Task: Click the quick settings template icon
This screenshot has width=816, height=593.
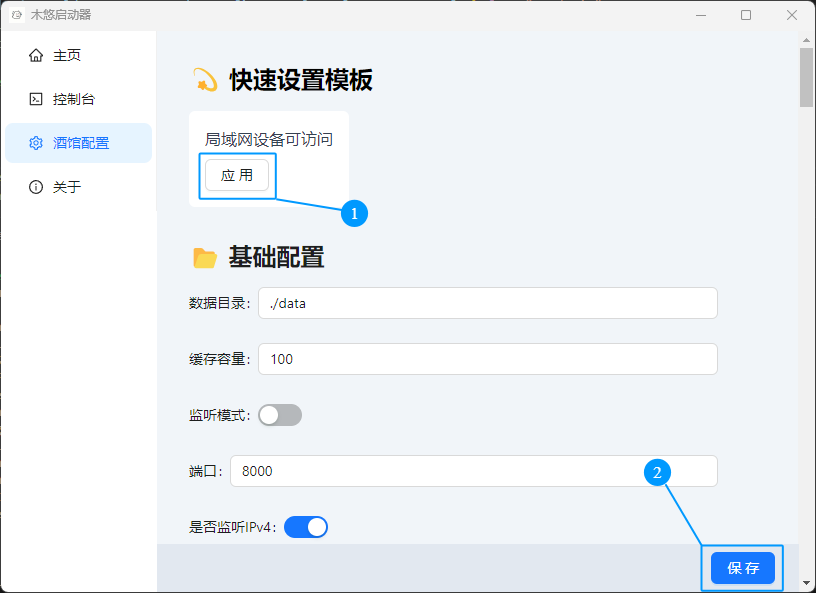Action: [205, 80]
